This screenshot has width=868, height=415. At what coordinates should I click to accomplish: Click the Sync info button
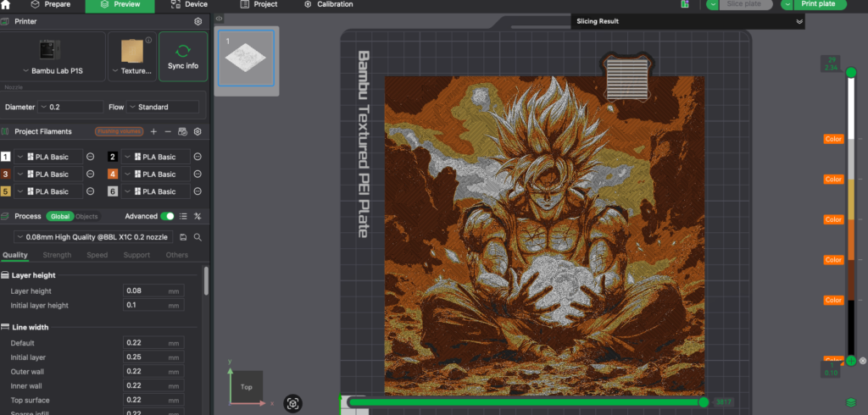pos(182,56)
